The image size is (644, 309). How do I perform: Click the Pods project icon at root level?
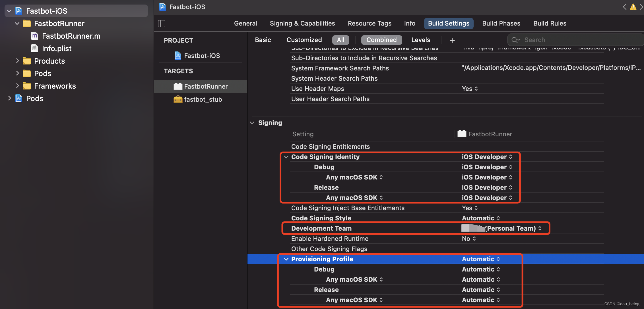click(x=19, y=99)
